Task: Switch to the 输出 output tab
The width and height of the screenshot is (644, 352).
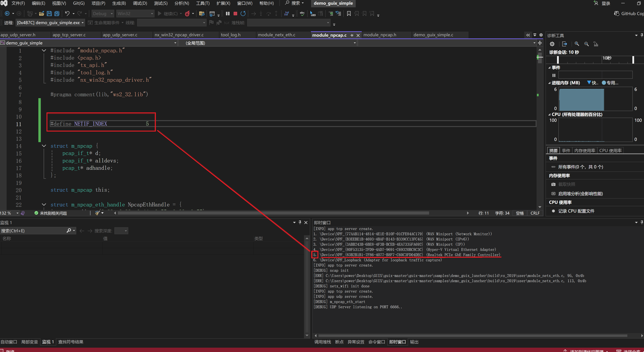Action: pos(414,342)
